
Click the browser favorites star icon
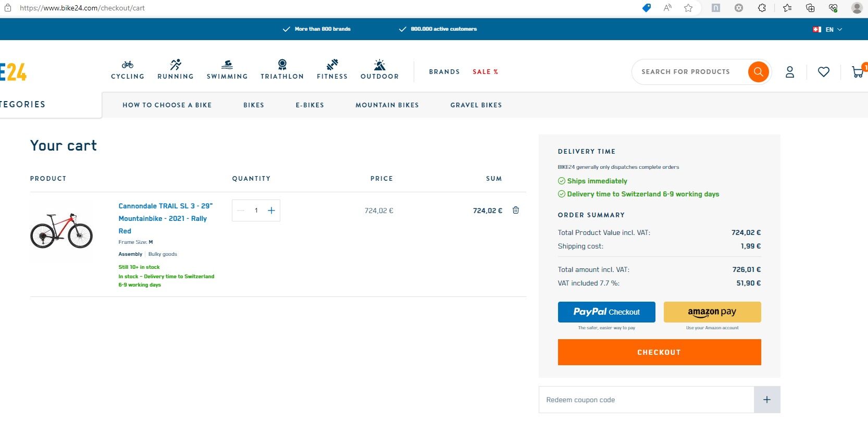(x=688, y=8)
